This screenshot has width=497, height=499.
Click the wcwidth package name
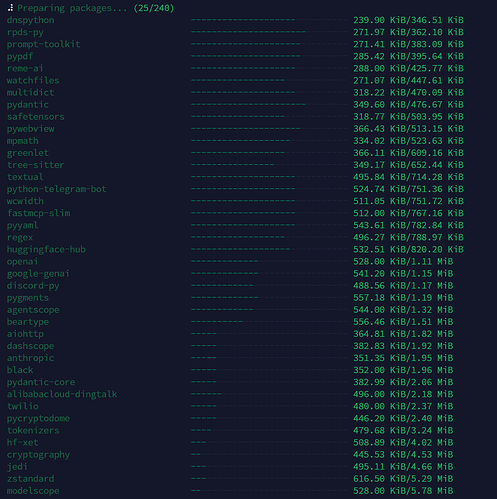pos(25,201)
